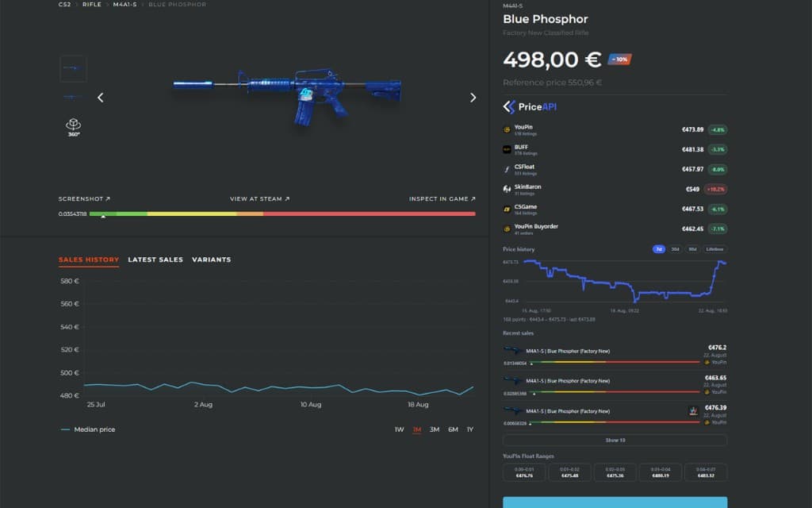Image resolution: width=812 pixels, height=508 pixels.
Task: Go to the CS2 breadcrumb
Action: tap(65, 4)
